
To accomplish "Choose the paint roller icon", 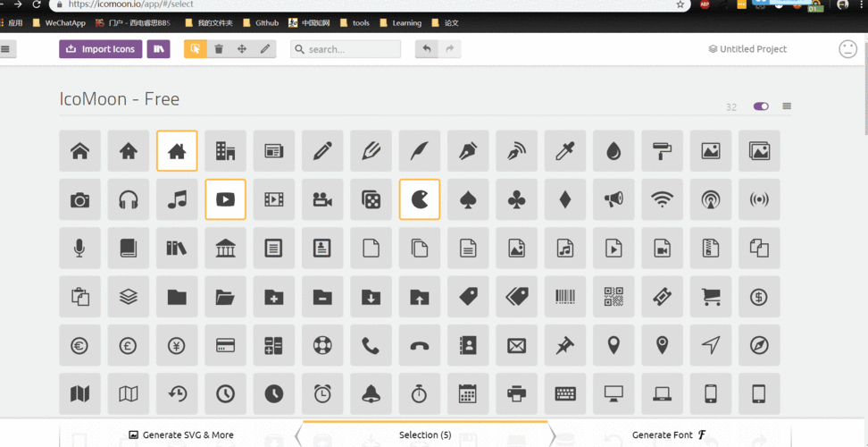I will (662, 151).
